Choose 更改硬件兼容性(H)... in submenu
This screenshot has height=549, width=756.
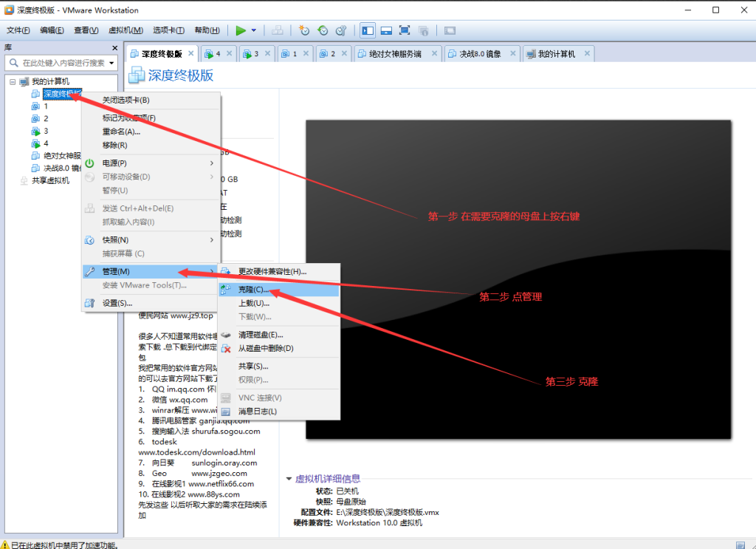coord(279,272)
